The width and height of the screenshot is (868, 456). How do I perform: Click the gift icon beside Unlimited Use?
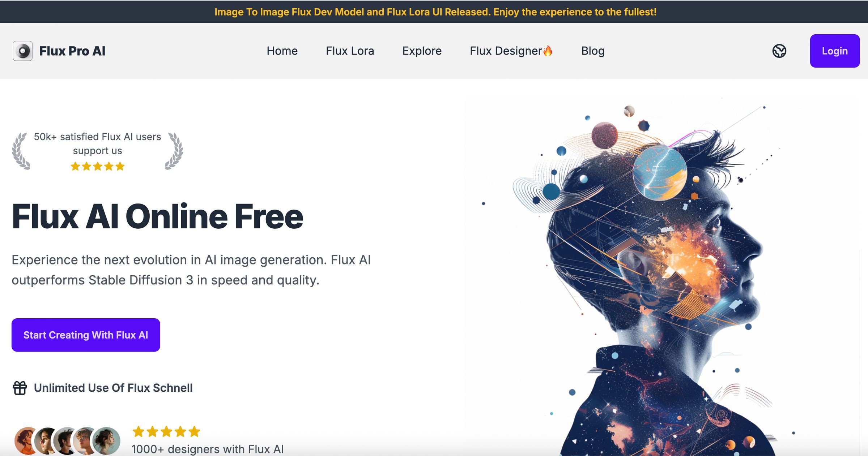[20, 388]
